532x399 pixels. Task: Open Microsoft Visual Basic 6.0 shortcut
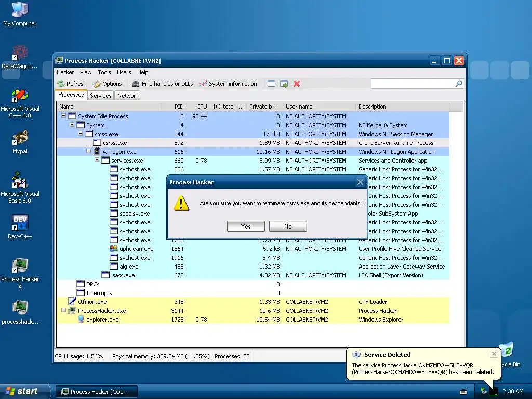[x=20, y=188]
